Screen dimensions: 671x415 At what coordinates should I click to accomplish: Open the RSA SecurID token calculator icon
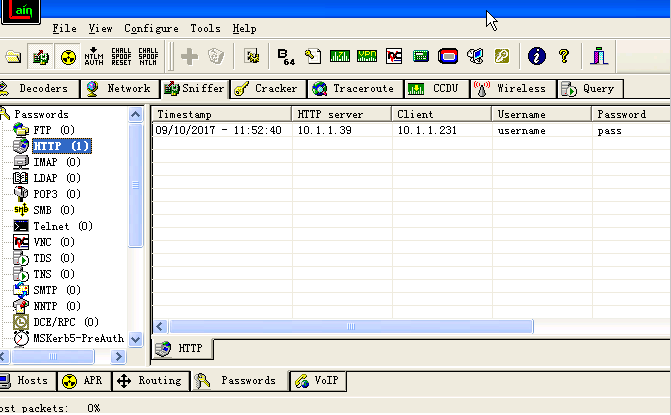[448, 56]
